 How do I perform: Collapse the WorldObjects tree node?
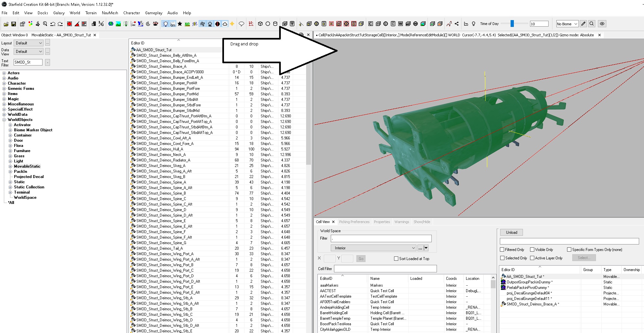tap(4, 120)
